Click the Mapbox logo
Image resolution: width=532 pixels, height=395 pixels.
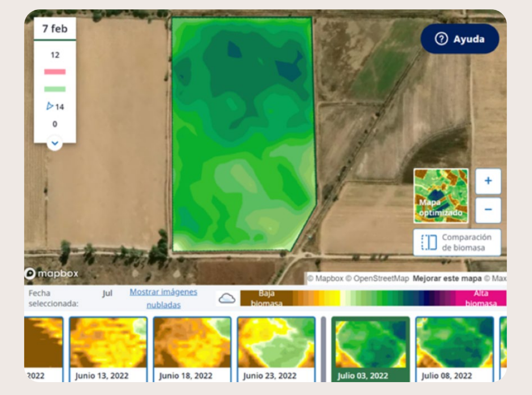[52, 274]
